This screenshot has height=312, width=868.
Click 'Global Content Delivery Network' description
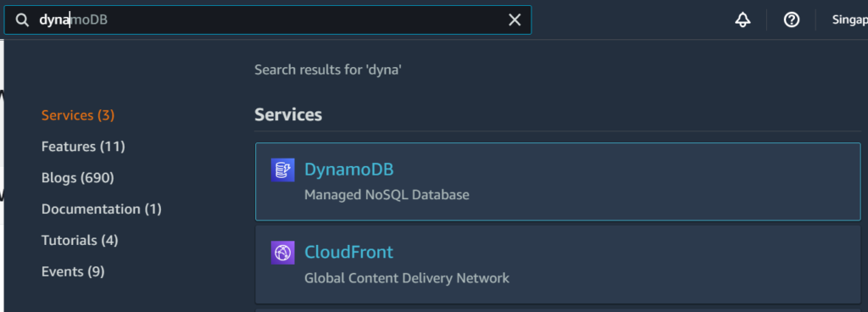[407, 278]
